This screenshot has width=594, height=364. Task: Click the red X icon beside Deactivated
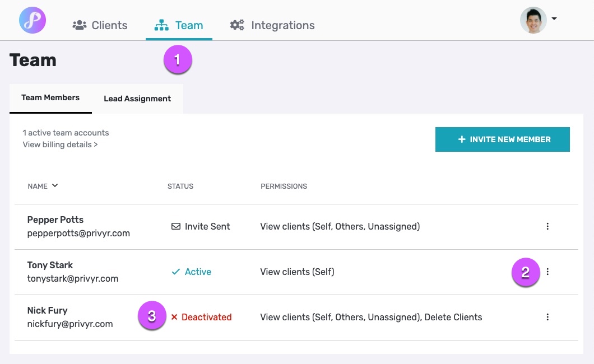174,317
